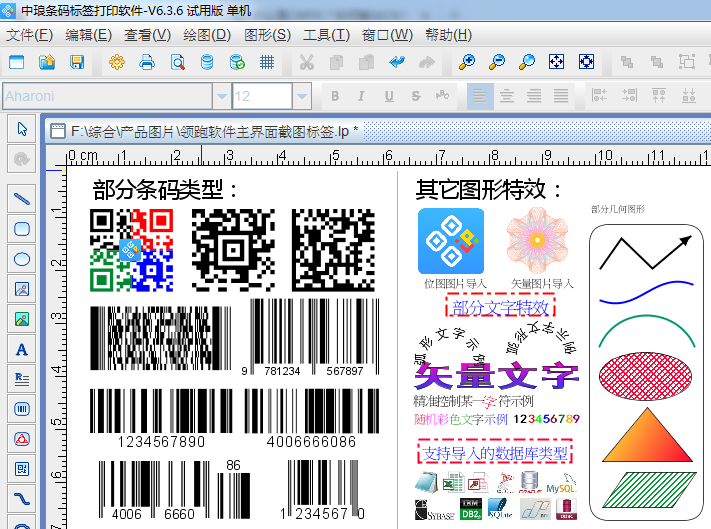Click the plain zoom magnifier icon
711x529 pixels.
point(527,62)
